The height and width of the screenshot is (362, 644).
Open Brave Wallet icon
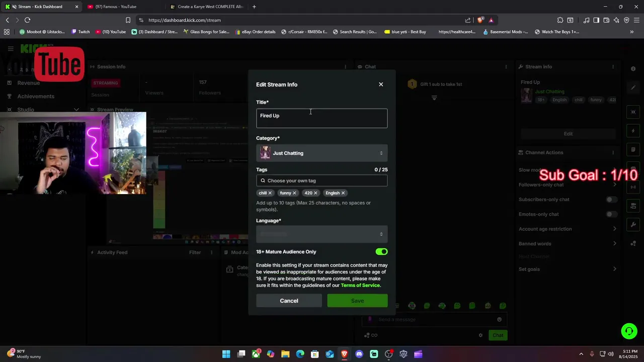[x=606, y=20]
